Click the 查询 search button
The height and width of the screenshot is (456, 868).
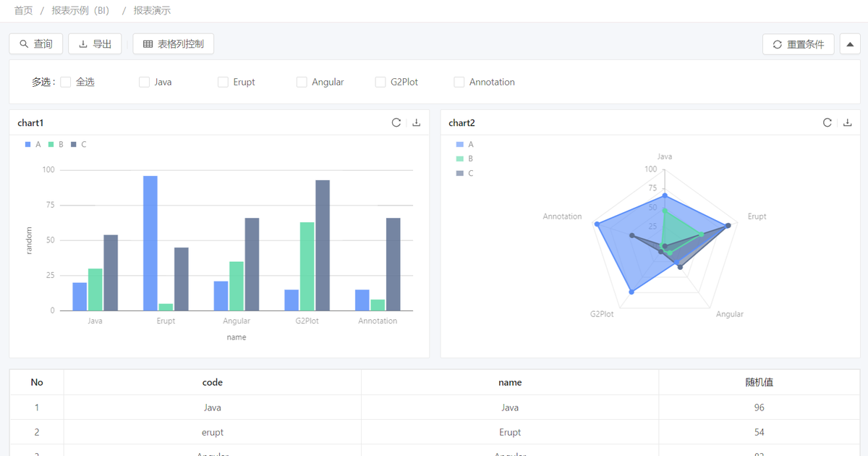36,44
